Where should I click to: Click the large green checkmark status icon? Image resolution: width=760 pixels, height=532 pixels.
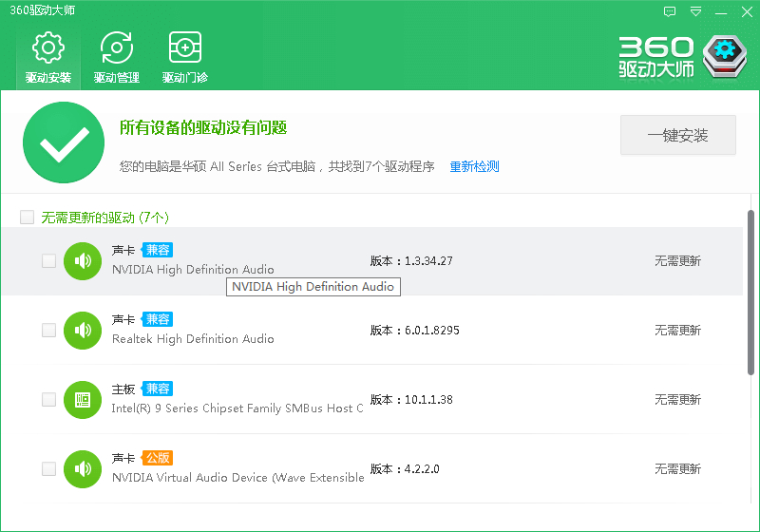(x=64, y=142)
